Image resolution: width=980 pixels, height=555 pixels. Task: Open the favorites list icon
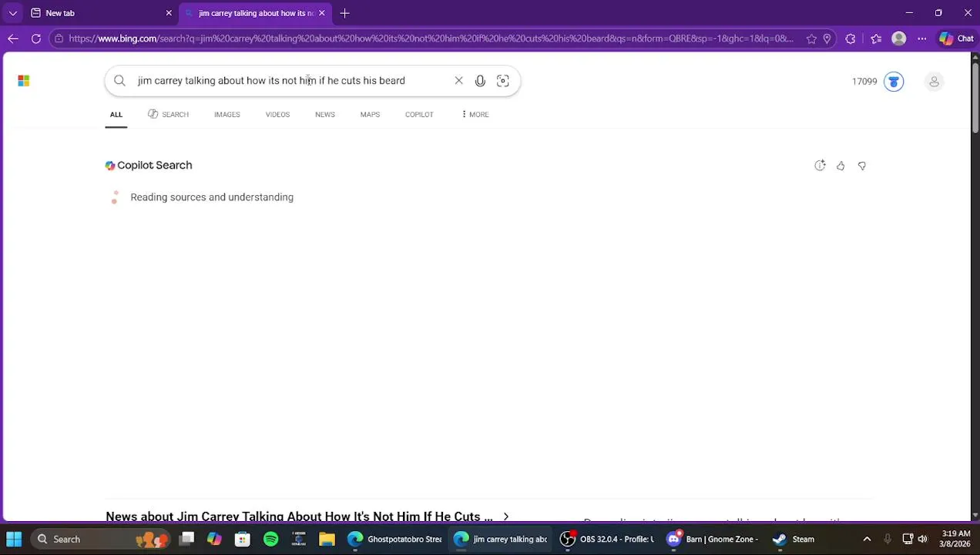pyautogui.click(x=876, y=39)
